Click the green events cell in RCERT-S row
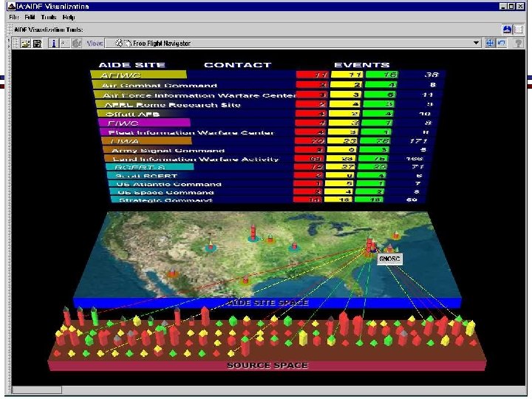The image size is (532, 399). [373, 167]
